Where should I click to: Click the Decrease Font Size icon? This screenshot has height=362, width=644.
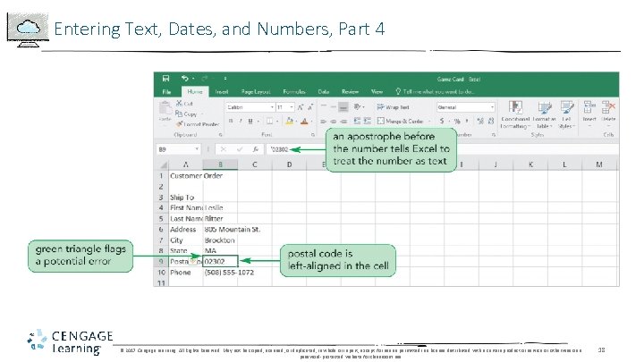pyautogui.click(x=310, y=107)
